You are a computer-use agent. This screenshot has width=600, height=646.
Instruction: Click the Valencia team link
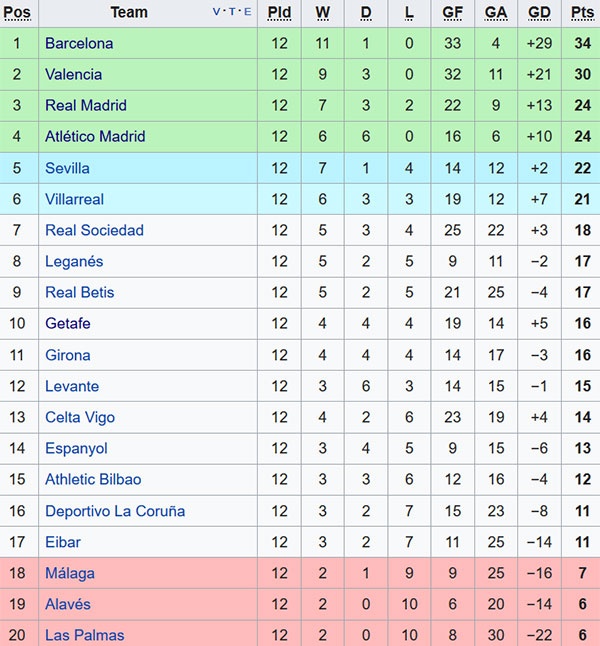click(73, 74)
